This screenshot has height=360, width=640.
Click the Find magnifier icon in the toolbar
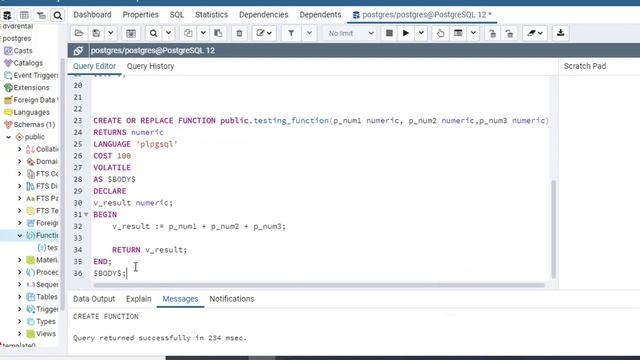153,33
